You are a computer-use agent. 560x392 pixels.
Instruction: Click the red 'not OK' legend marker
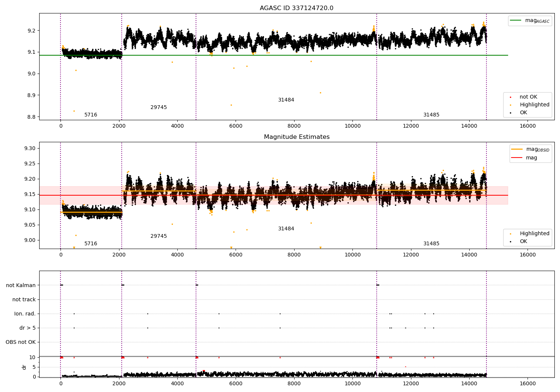[x=510, y=97]
